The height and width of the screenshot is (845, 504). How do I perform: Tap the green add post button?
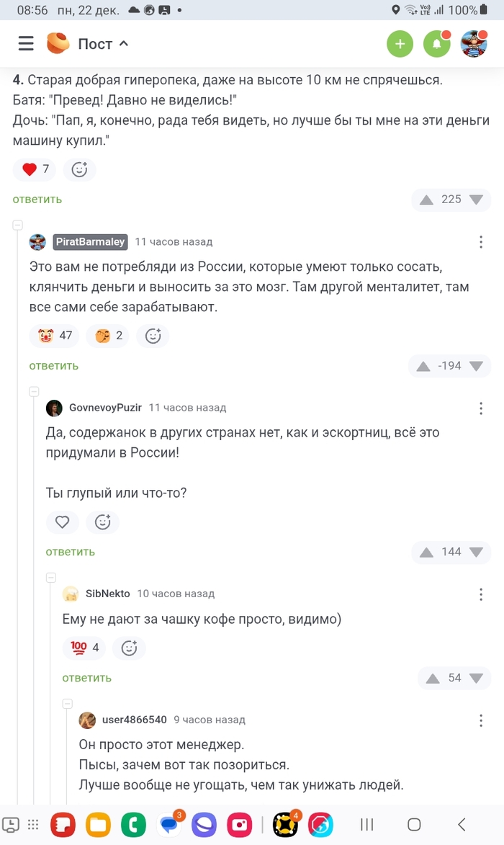400,44
